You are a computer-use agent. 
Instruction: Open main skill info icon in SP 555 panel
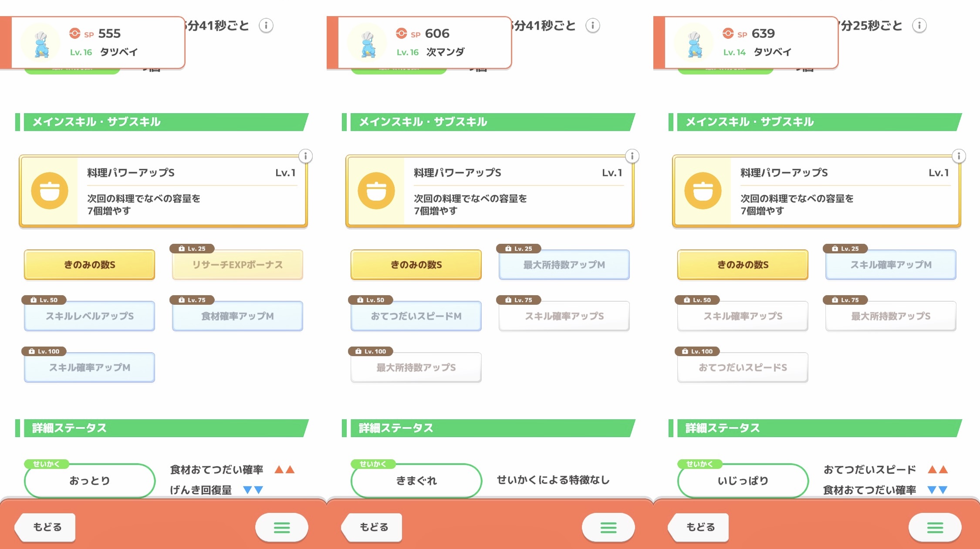click(x=305, y=156)
